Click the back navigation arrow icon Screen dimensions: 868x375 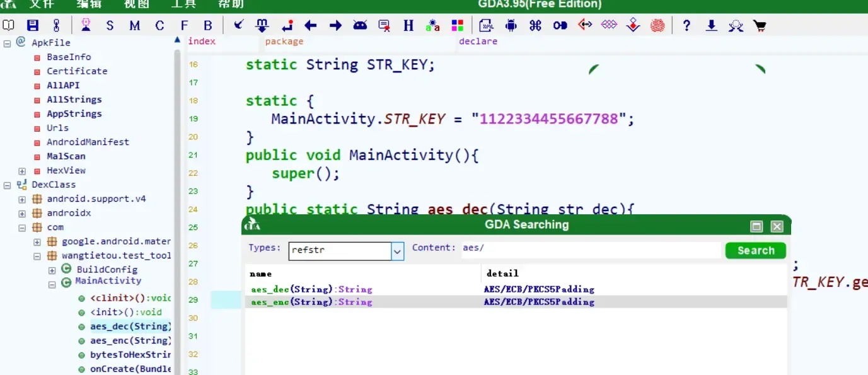[x=310, y=25]
